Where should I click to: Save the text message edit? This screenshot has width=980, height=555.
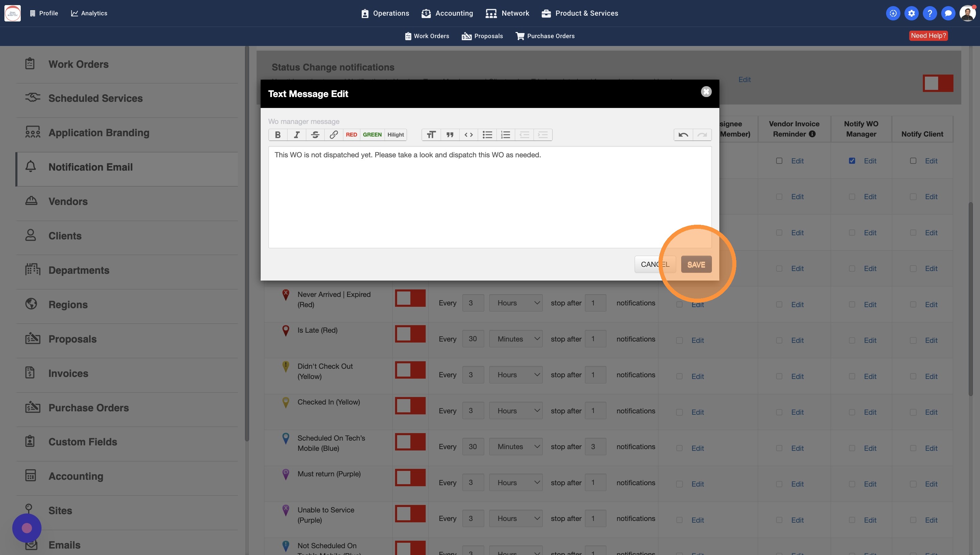point(696,265)
